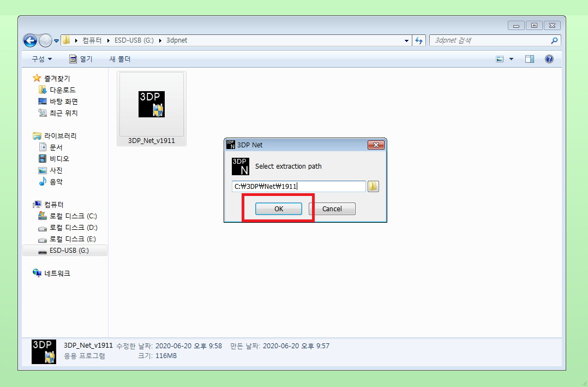588x387 pixels.
Task: Go back in Explorer navigation
Action: [x=30, y=40]
